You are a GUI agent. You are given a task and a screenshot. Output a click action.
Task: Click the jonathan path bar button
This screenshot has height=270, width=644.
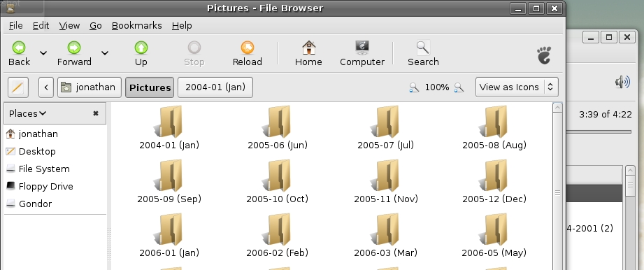coord(90,87)
